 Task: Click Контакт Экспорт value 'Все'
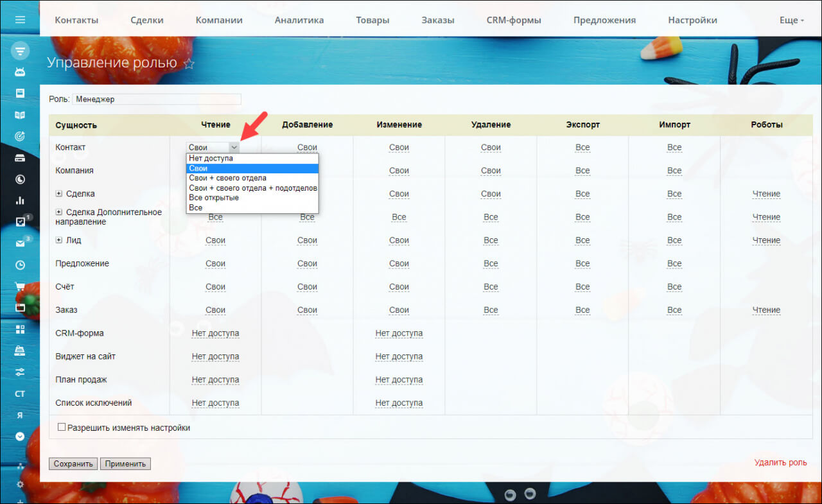point(582,147)
